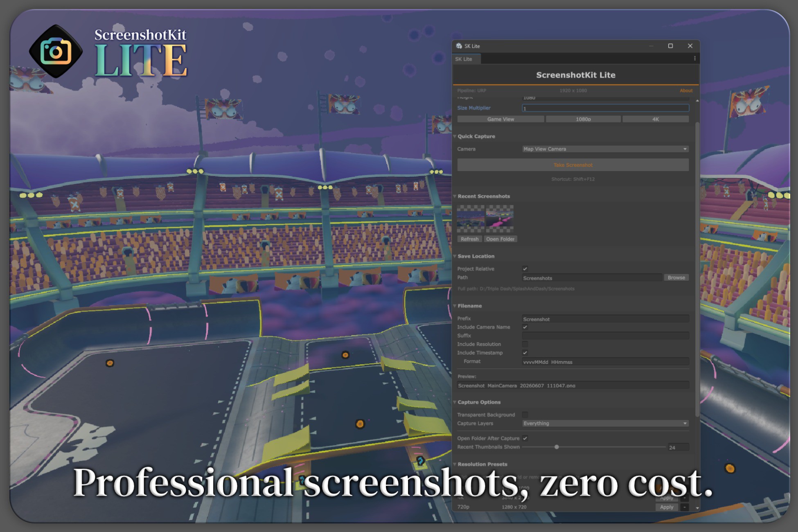Viewport: 798px width, 532px height.
Task: Open the SK Lite tab options menu
Action: point(694,59)
